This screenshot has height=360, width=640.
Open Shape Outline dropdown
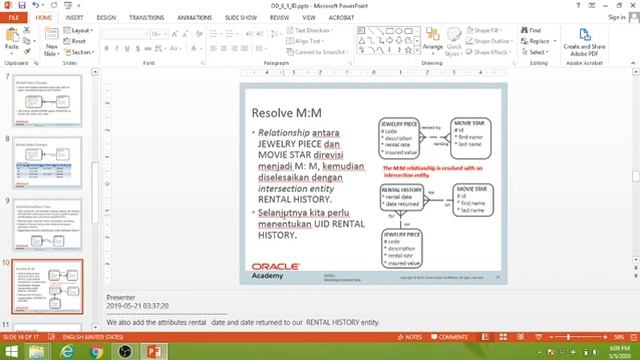[x=489, y=41]
